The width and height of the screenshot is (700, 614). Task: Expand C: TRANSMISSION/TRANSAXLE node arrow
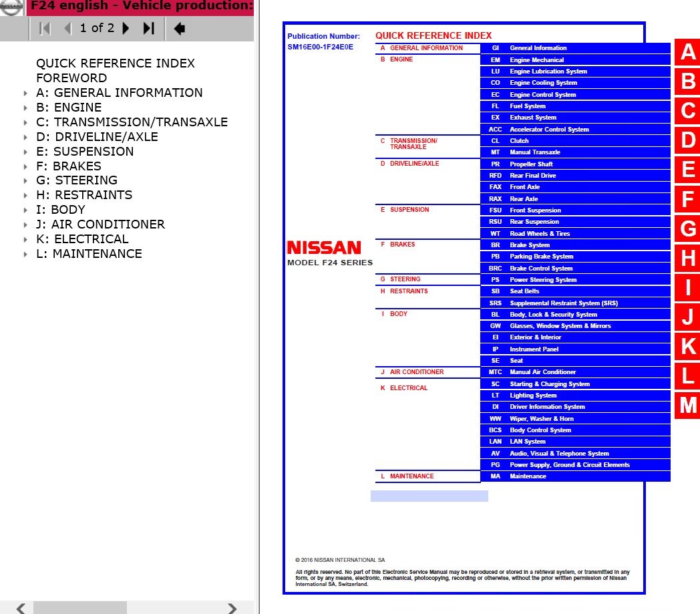[25, 123]
